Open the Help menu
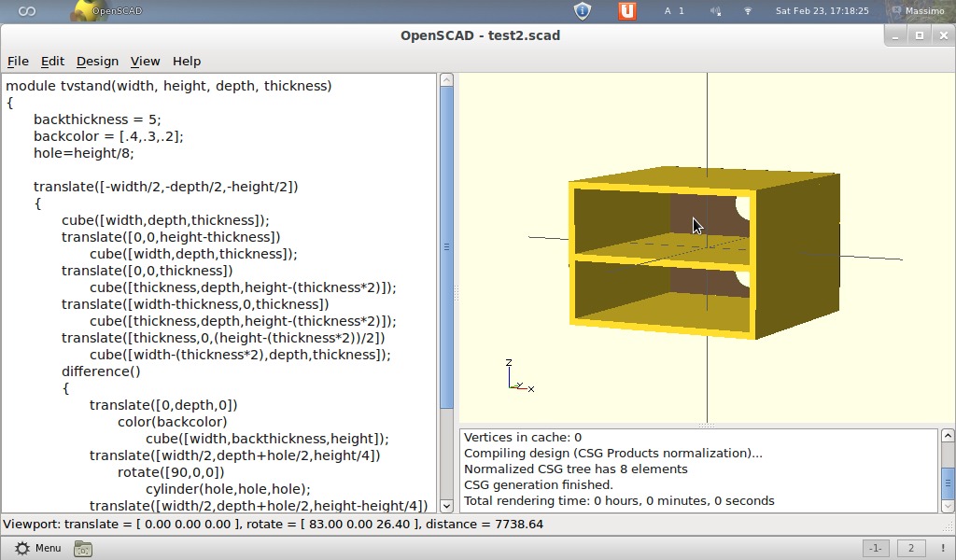Image resolution: width=956 pixels, height=560 pixels. (x=187, y=61)
